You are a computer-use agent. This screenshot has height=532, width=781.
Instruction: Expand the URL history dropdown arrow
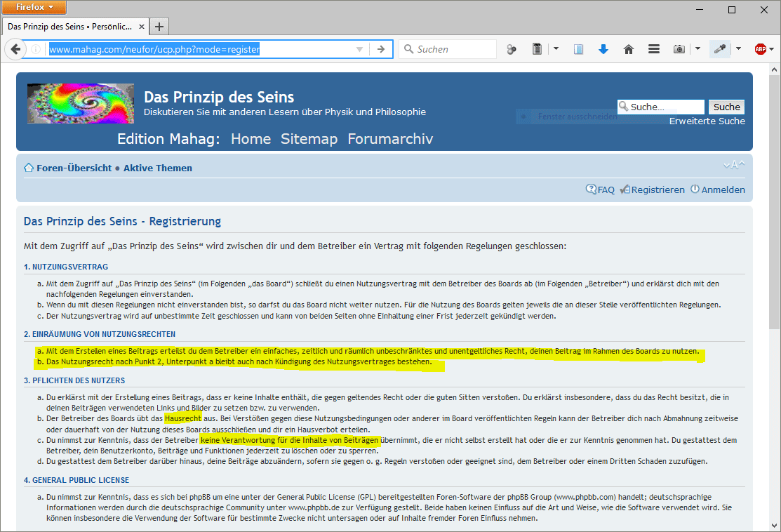tap(359, 49)
